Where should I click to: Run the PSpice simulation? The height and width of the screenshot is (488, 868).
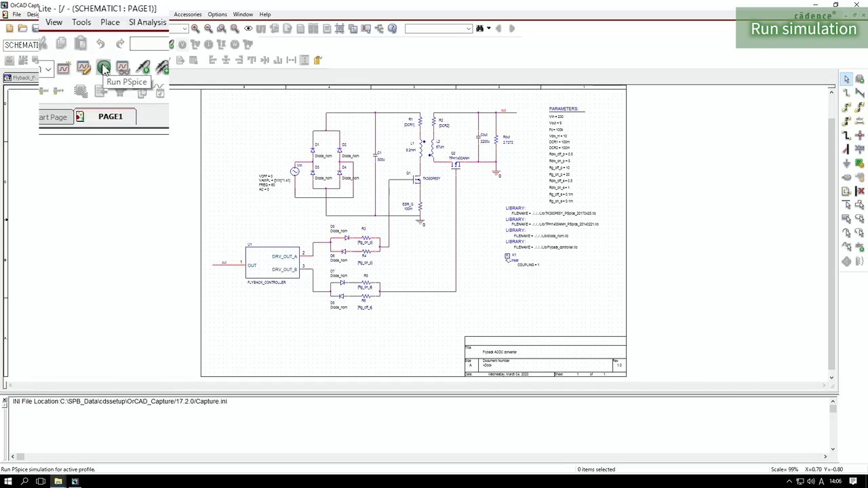tap(104, 68)
